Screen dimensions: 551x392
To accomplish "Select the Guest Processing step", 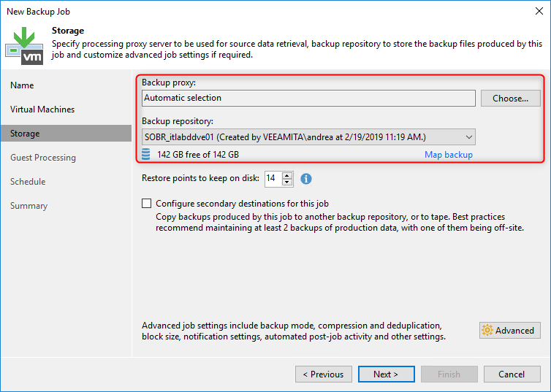I will (43, 158).
